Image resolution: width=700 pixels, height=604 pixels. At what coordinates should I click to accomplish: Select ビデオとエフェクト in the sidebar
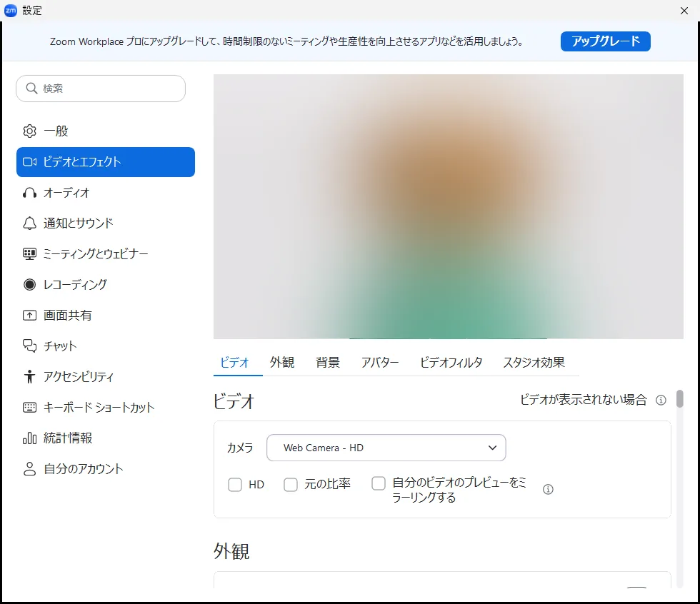click(106, 162)
